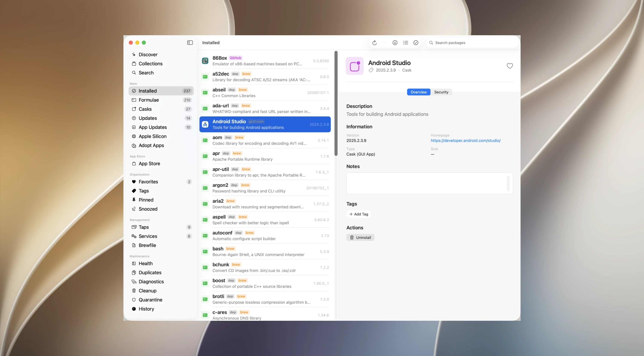644x356 pixels.
Task: Toggle the sidebar visibility icon
Action: pos(190,43)
